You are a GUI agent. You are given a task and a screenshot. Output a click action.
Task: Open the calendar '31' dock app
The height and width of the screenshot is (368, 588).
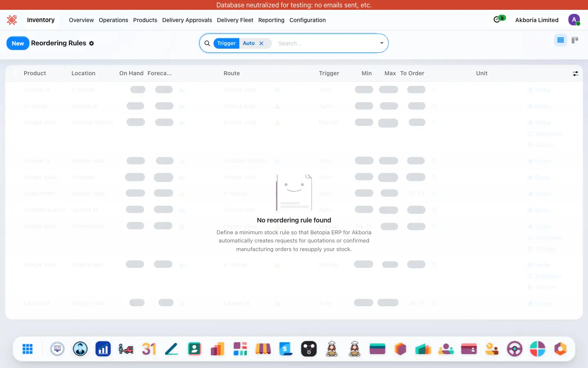click(x=149, y=349)
